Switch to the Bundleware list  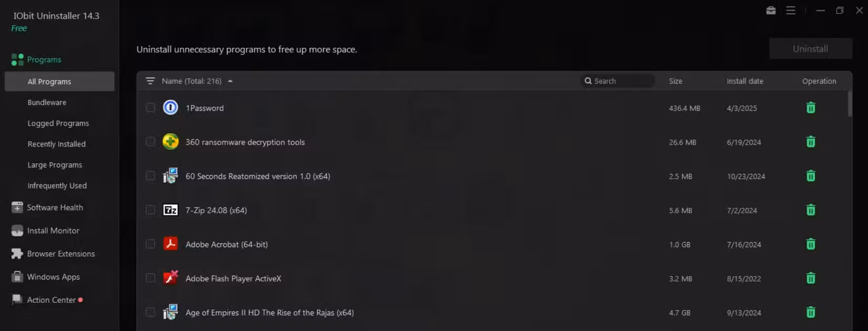47,102
